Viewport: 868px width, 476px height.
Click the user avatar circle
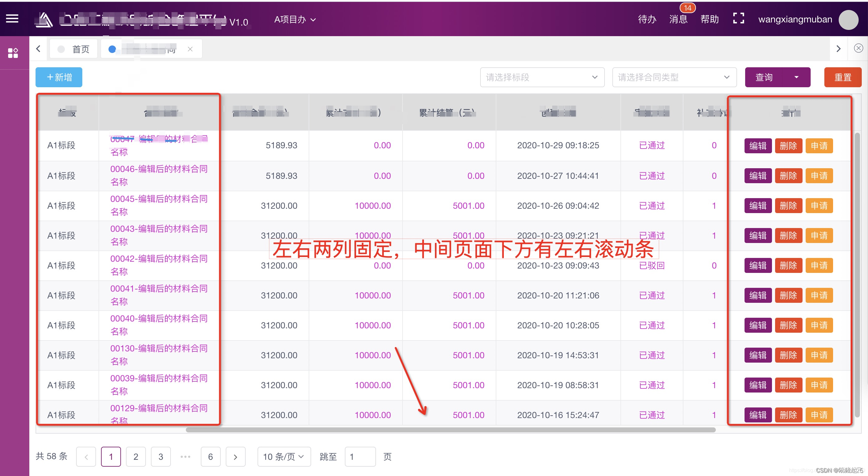pos(848,20)
